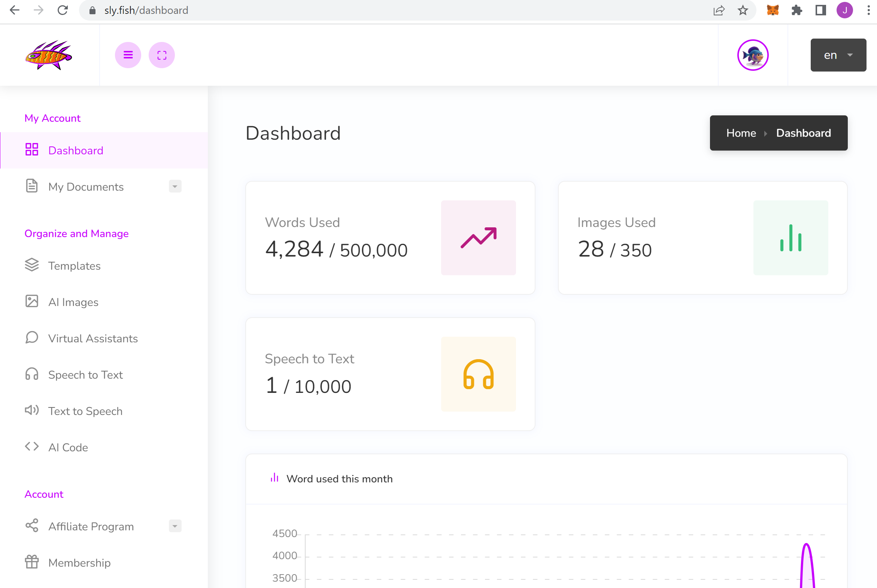This screenshot has width=877, height=588.
Task: Click the Account section heading
Action: click(44, 494)
